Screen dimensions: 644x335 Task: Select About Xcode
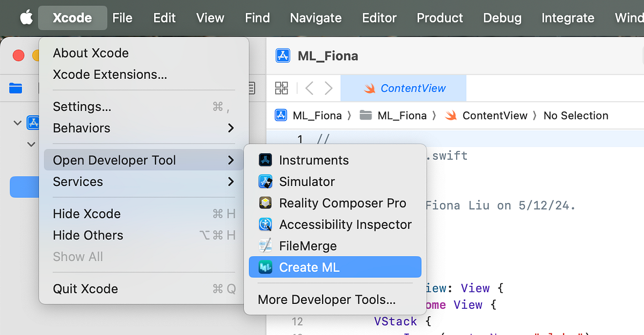(90, 53)
